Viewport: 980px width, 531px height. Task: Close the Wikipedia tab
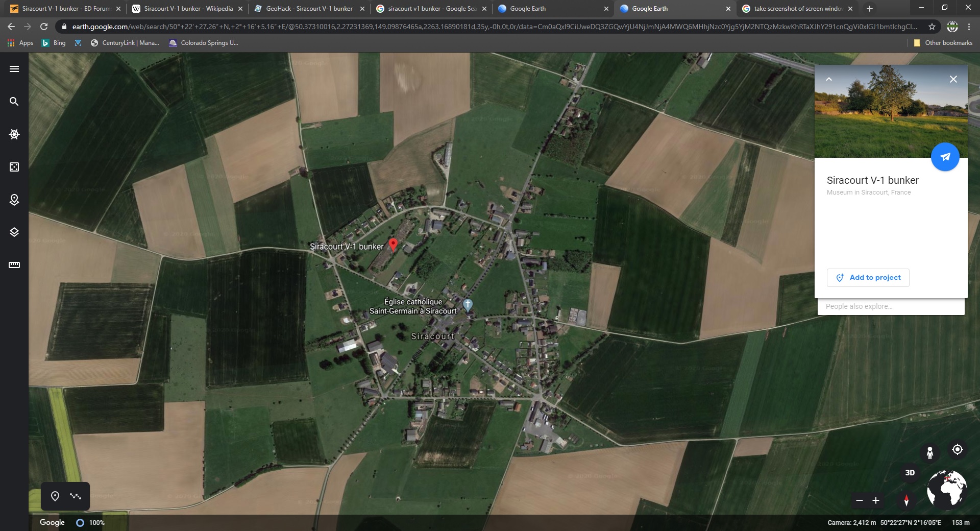click(240, 9)
